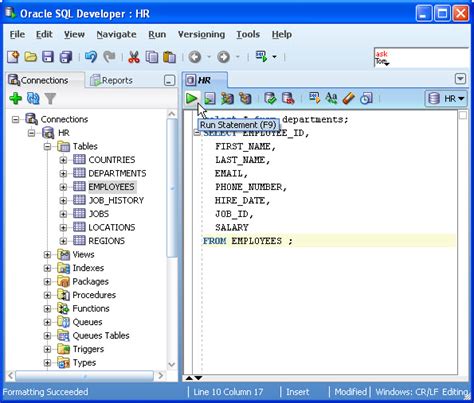Click the Rollback icon in worksheet toolbar

[x=288, y=98]
